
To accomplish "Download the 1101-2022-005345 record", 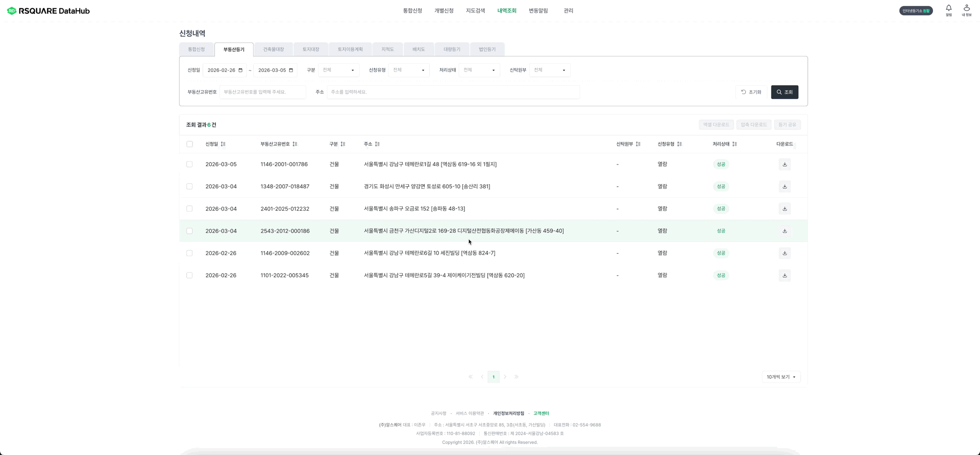I will coord(784,275).
